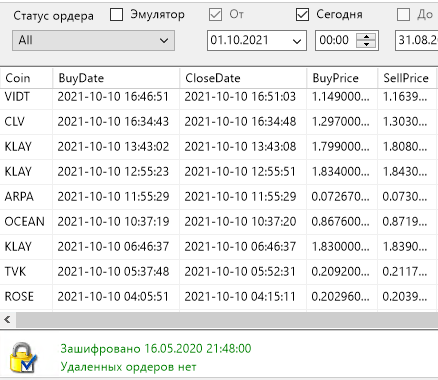Toggle the От date checkbox
438x380 pixels.
click(x=215, y=15)
